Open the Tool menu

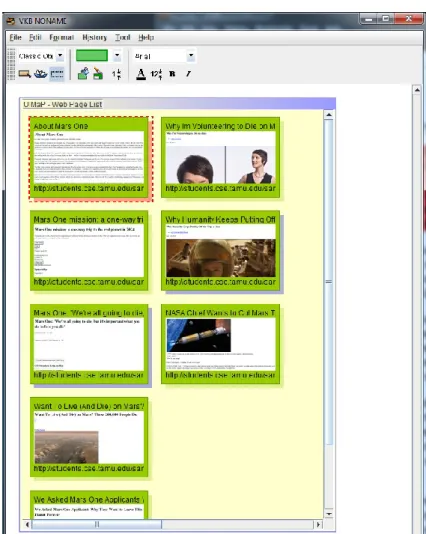pyautogui.click(x=123, y=37)
